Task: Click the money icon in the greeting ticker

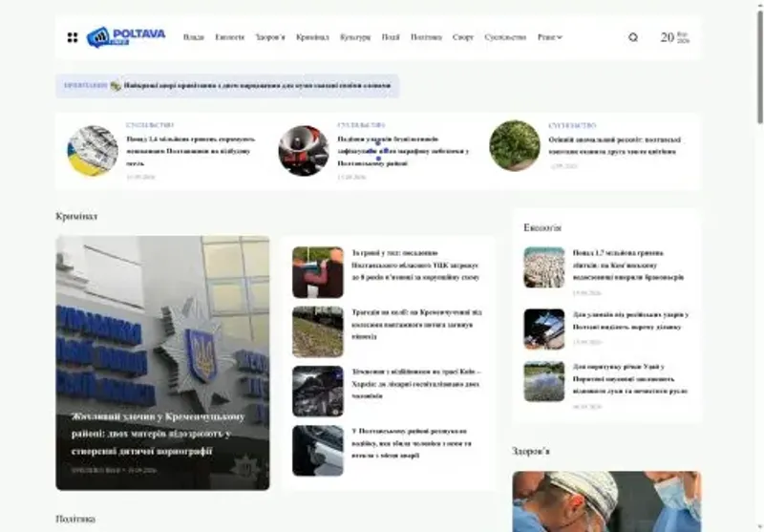Action: (x=116, y=86)
